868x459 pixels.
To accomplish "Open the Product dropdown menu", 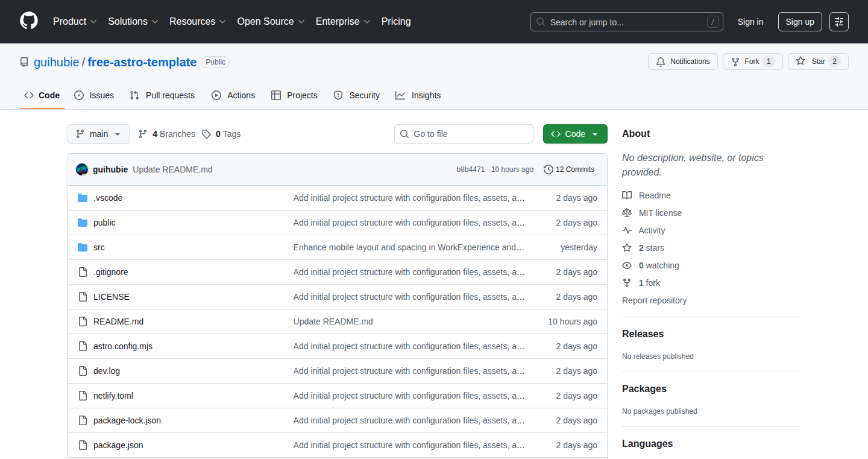I will point(75,22).
